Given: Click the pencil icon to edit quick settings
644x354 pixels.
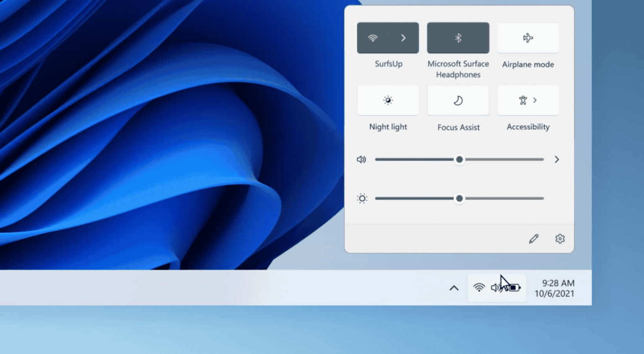Looking at the screenshot, I should click(x=533, y=238).
